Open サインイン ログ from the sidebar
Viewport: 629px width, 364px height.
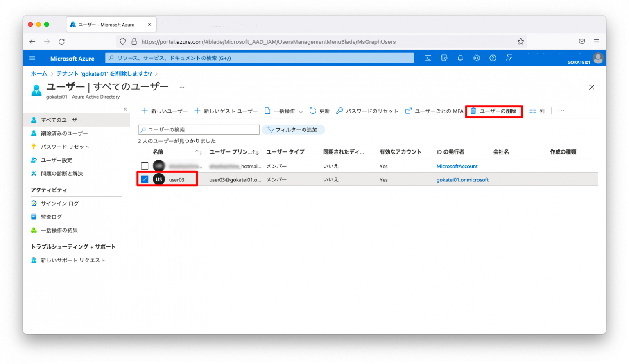pos(59,203)
